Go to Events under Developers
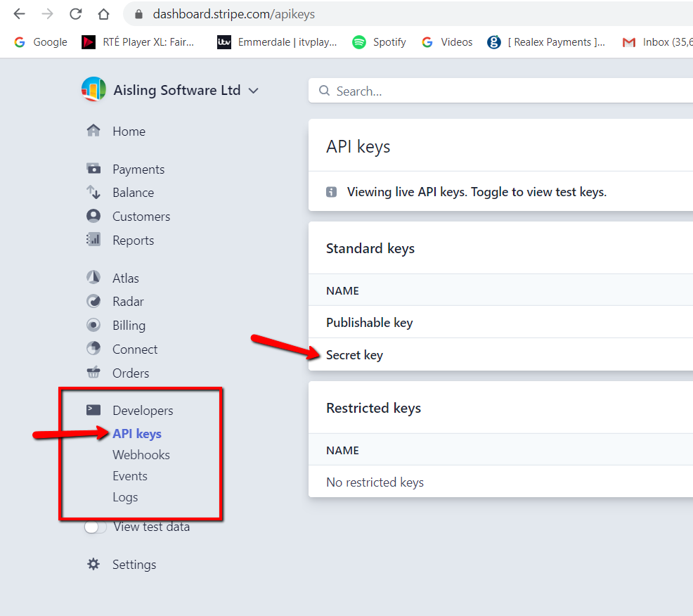Viewport: 693px width, 616px height. click(x=130, y=476)
